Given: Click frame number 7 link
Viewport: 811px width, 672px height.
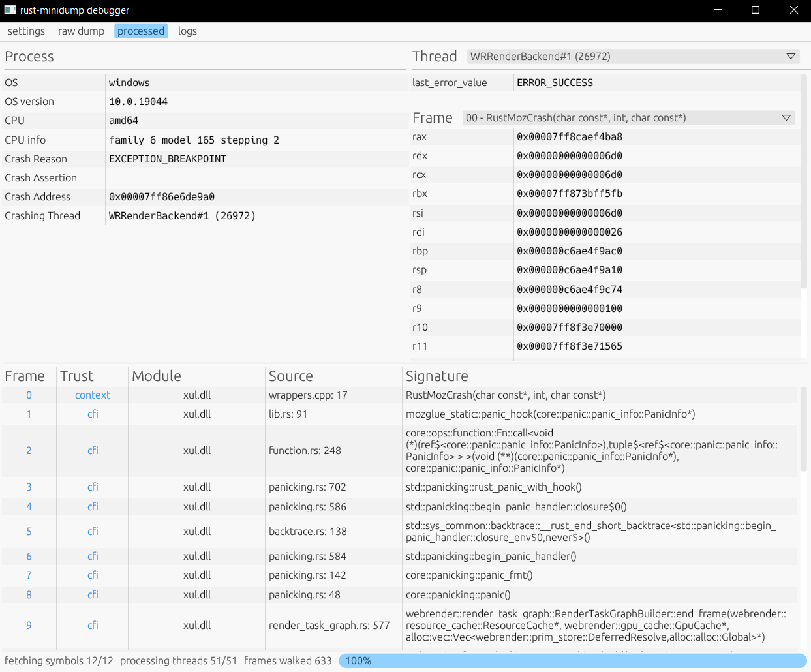Looking at the screenshot, I should click(29, 575).
